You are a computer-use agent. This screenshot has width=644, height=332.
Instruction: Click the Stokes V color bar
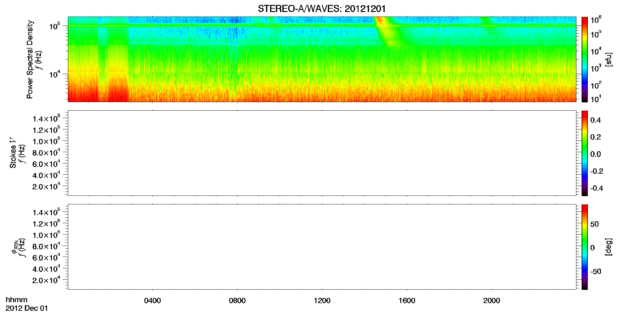[x=585, y=153]
